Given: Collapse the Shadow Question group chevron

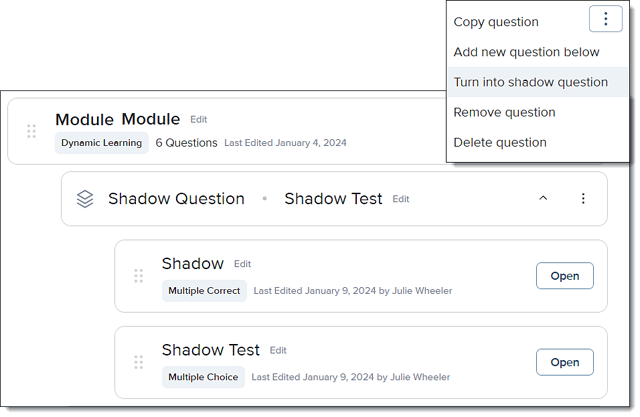Looking at the screenshot, I should click(543, 198).
